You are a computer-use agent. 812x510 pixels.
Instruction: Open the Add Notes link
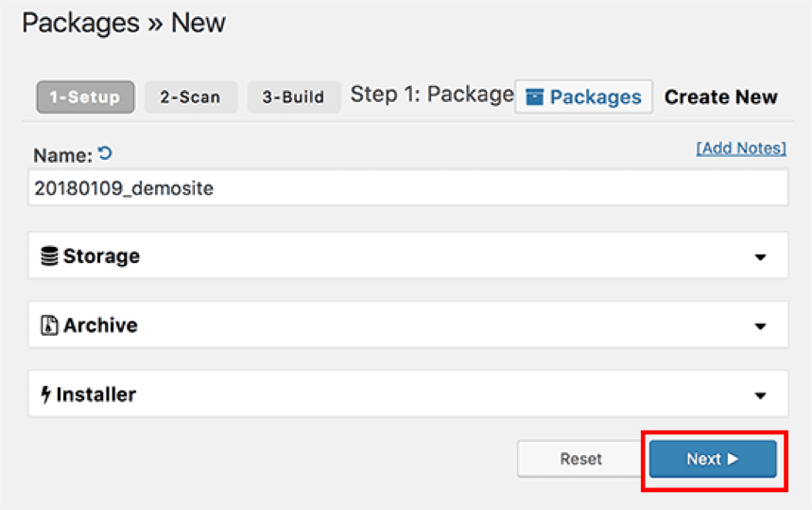[740, 149]
